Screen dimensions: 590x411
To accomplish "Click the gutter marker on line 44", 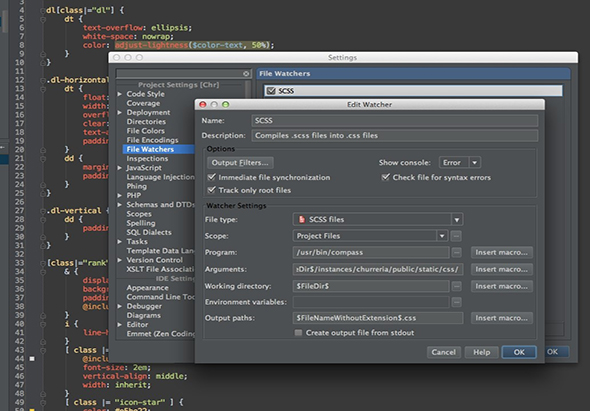I will 32,359.
